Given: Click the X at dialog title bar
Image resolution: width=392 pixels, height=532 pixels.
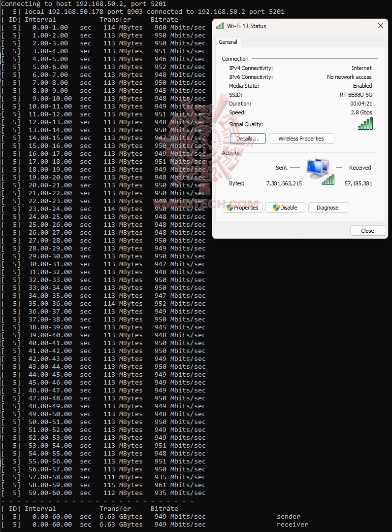Looking at the screenshot, I should pos(381,26).
